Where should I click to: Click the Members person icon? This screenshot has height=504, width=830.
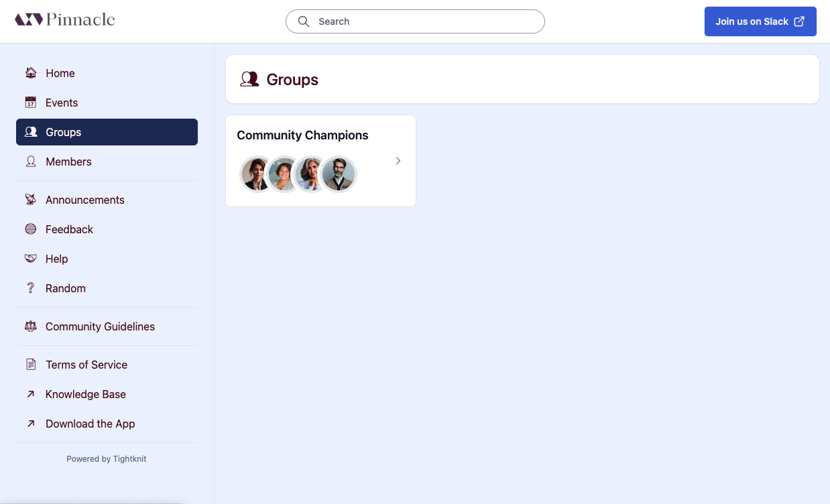(x=31, y=162)
